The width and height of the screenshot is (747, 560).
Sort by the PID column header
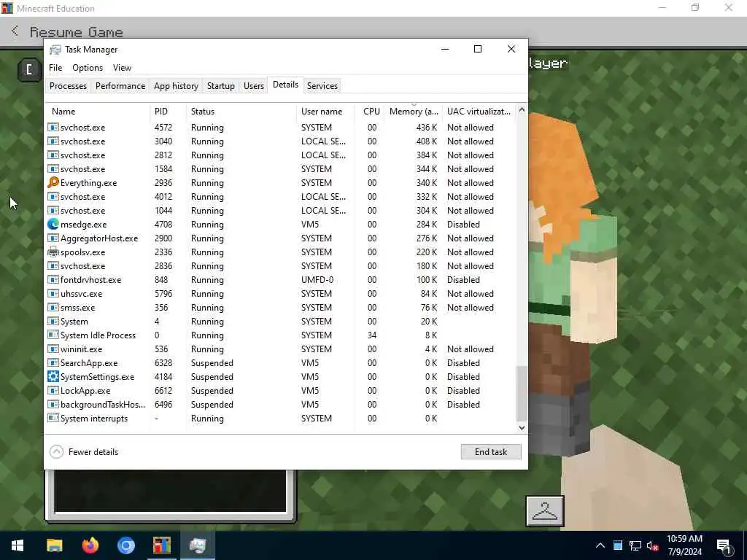tap(169, 112)
